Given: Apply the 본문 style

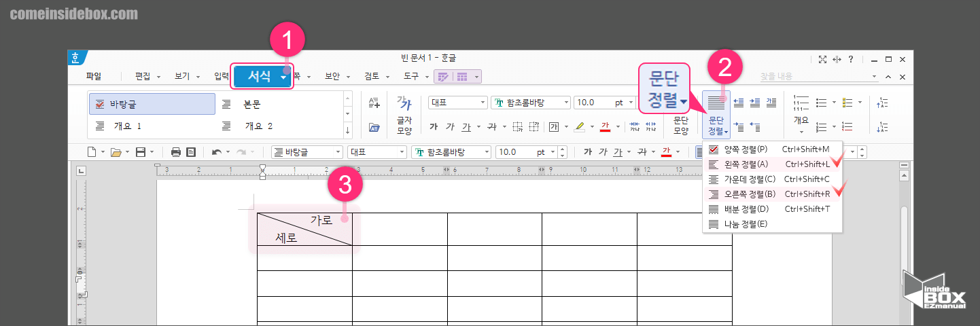Looking at the screenshot, I should 279,104.
